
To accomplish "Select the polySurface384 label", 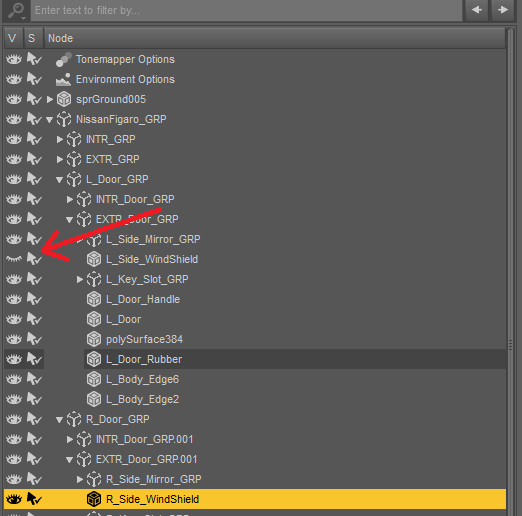I will 144,339.
